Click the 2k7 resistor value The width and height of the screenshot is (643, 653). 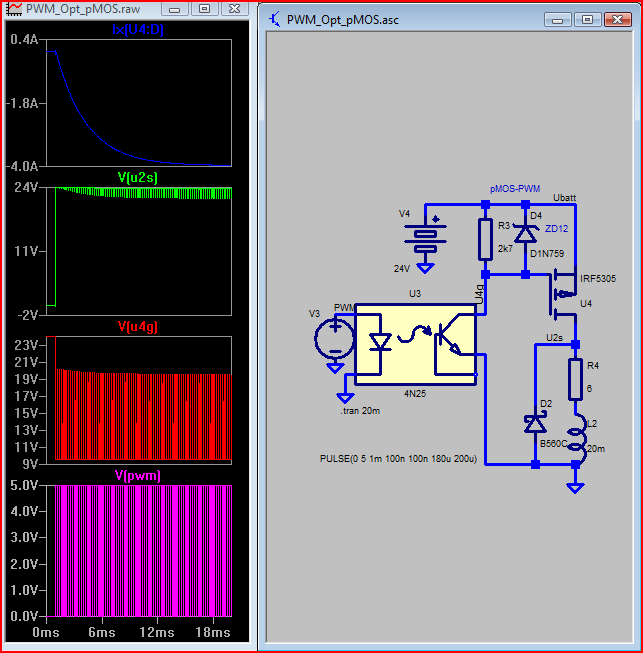coord(505,249)
